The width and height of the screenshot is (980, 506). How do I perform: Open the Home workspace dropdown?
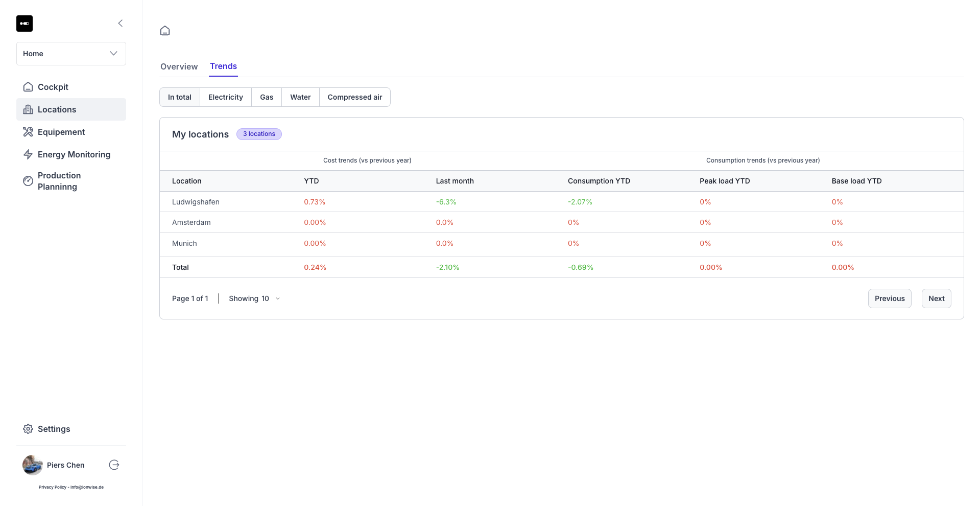pos(71,54)
